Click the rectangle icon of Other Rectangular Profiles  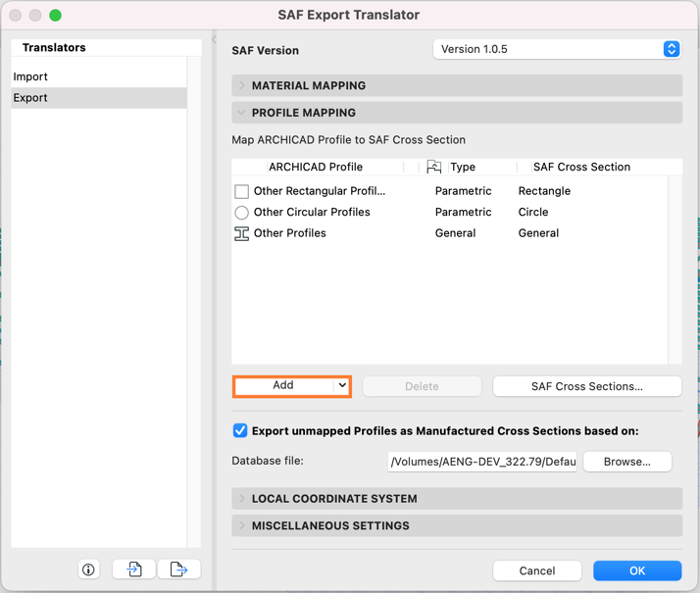(241, 191)
